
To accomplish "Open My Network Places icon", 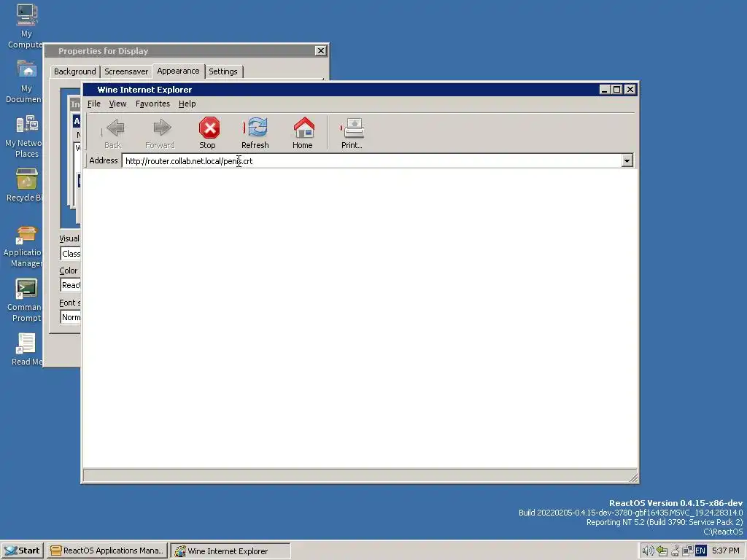I will (x=26, y=136).
